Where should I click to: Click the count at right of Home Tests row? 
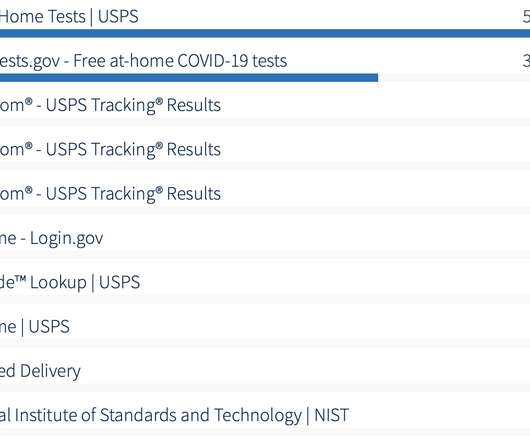coord(526,17)
